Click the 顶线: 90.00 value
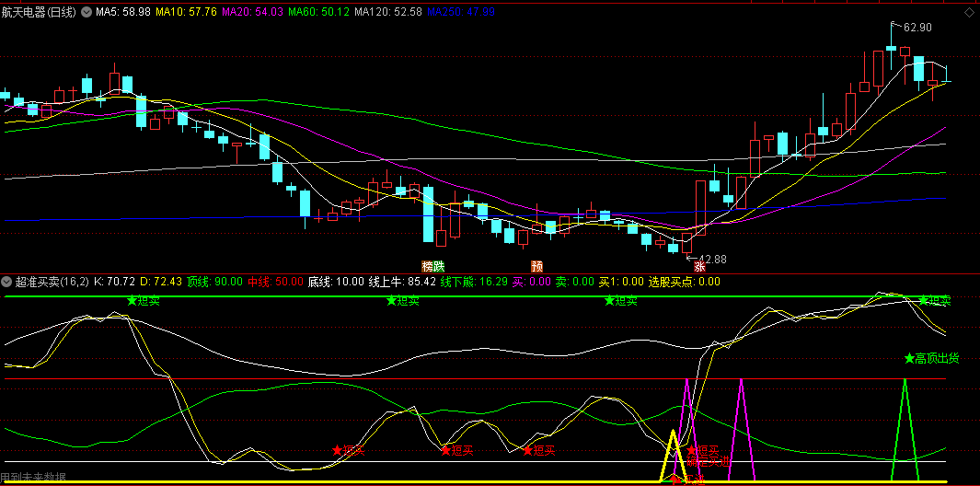Image resolution: width=980 pixels, height=486 pixels. pyautogui.click(x=215, y=282)
